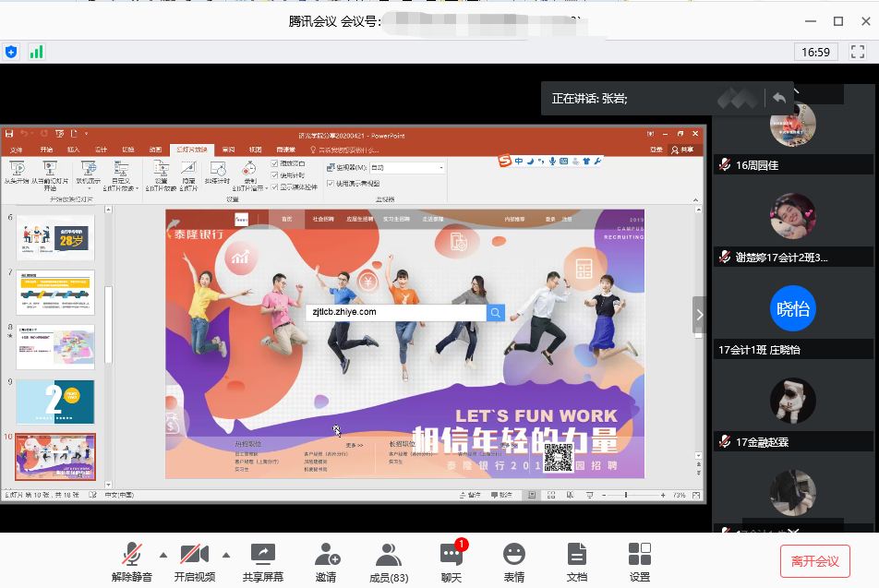879x588 pixels.
Task: Click Sogou skin shirt icon
Action: 586,161
